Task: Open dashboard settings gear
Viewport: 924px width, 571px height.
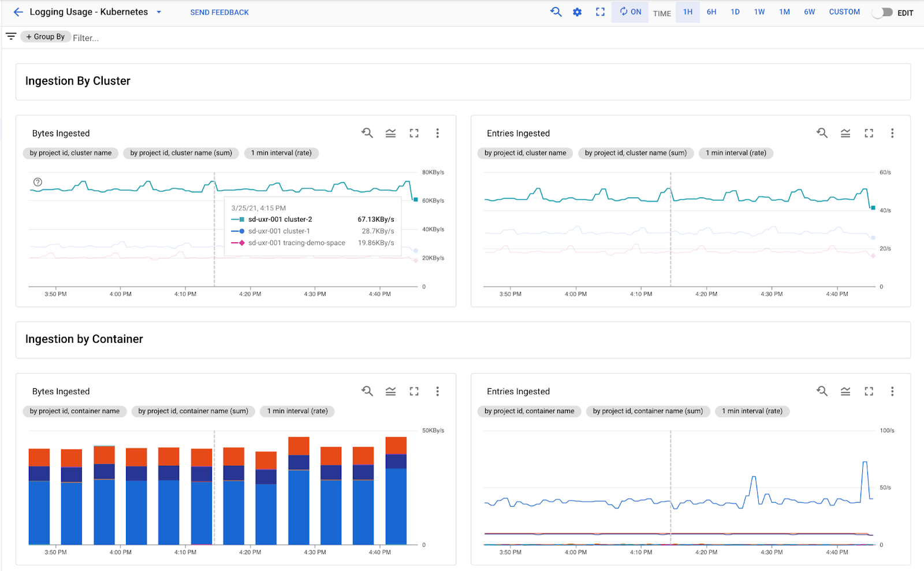Action: point(577,12)
